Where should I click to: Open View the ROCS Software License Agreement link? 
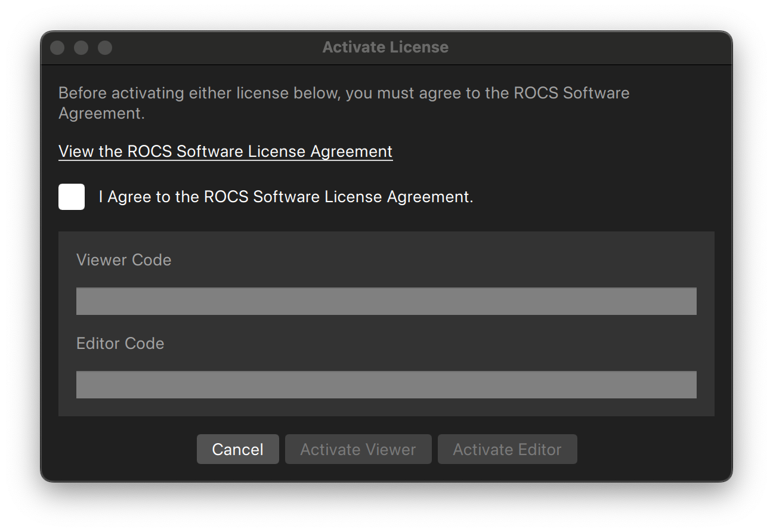click(225, 151)
